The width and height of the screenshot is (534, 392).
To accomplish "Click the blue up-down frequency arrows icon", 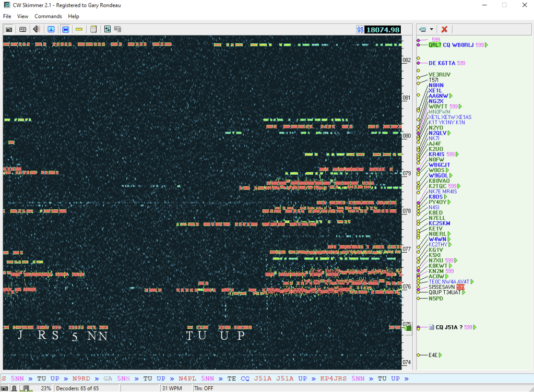I will click(x=359, y=30).
